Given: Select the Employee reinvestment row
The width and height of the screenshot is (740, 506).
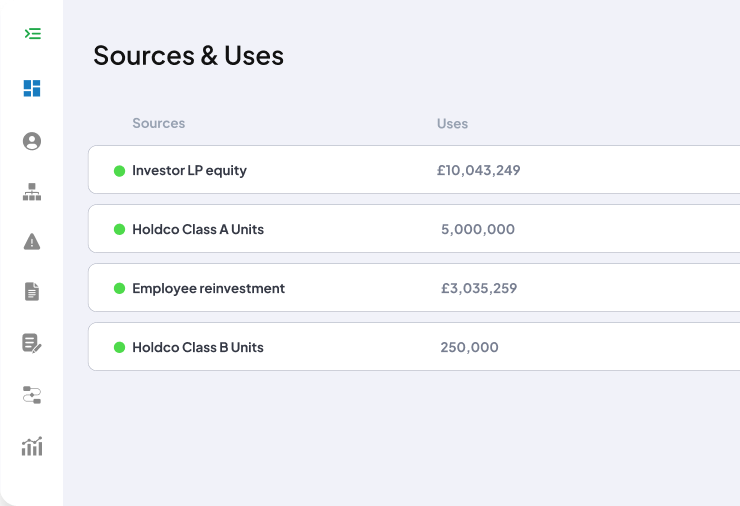Looking at the screenshot, I should [414, 287].
